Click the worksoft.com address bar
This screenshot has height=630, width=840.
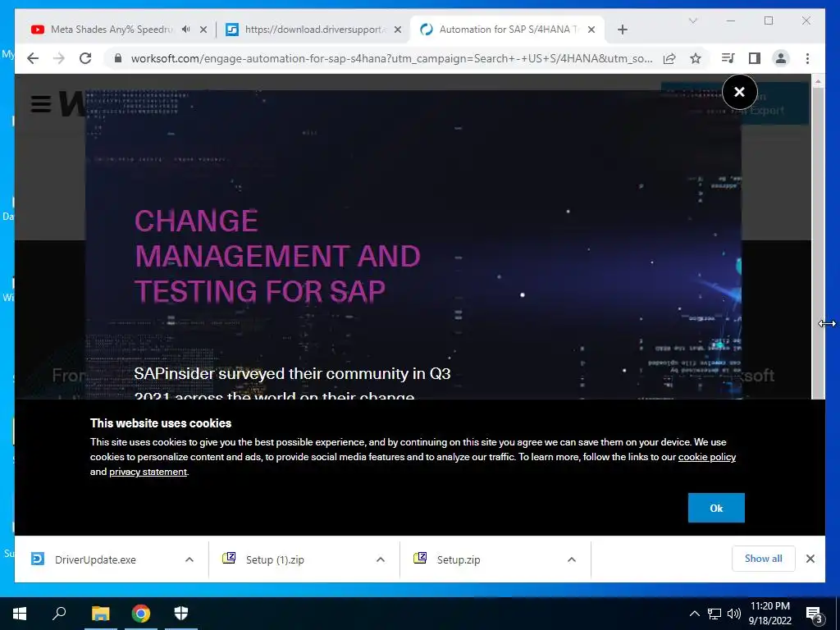tap(391, 58)
